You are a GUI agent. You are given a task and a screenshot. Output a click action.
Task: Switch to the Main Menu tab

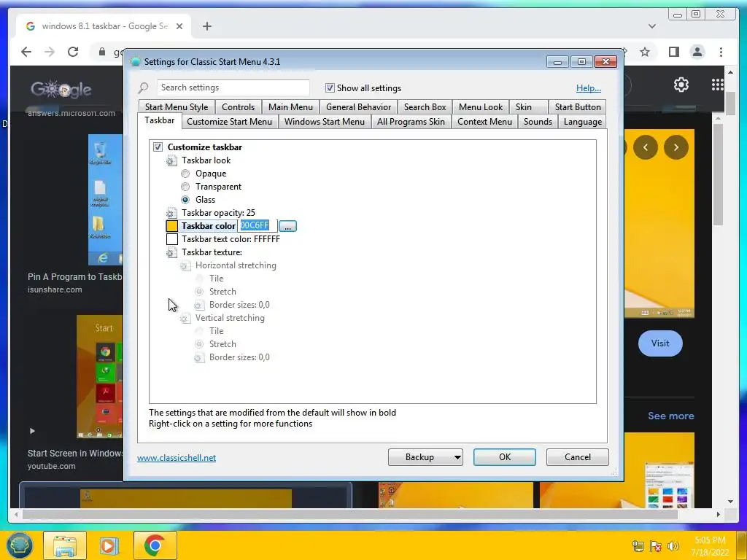[x=290, y=107]
